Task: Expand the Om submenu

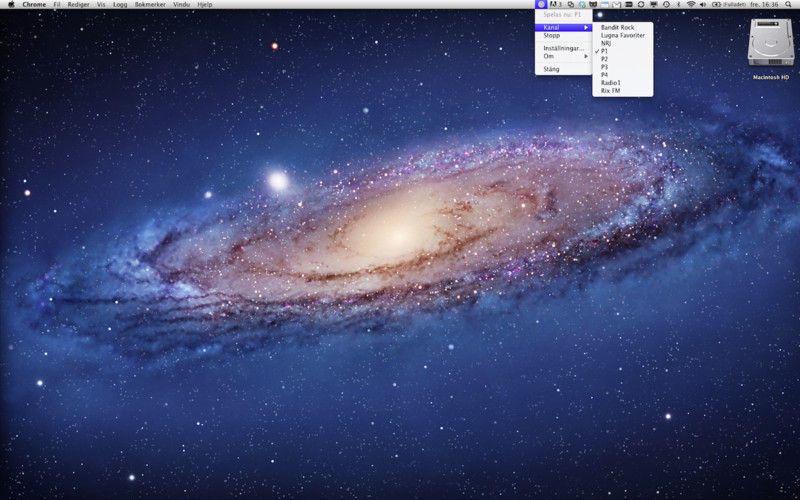Action: [x=563, y=56]
